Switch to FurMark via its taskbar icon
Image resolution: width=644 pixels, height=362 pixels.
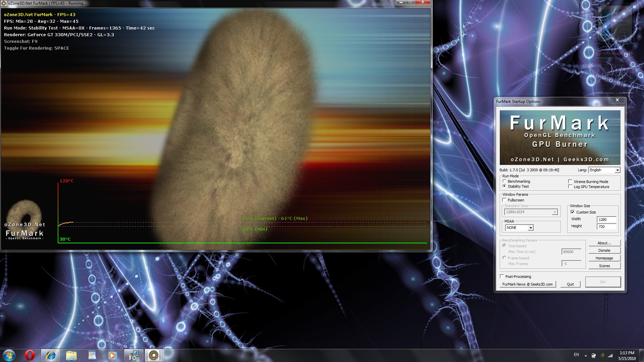[x=154, y=355]
